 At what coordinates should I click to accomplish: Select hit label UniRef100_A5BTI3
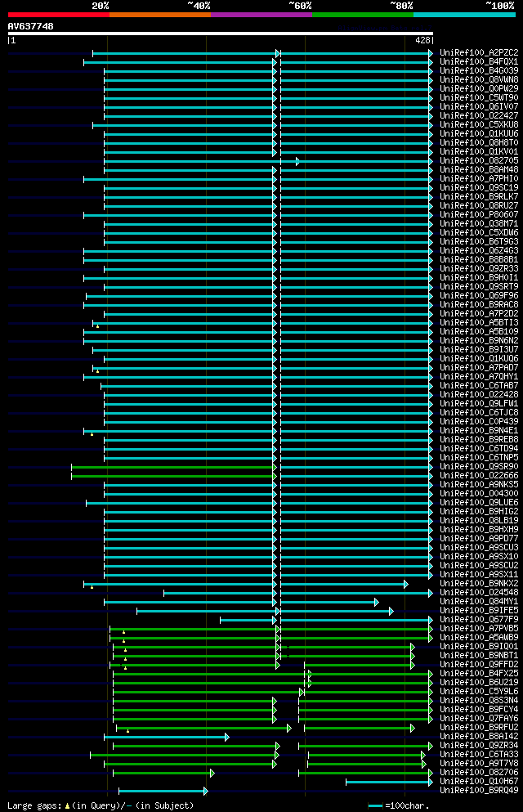pos(479,323)
